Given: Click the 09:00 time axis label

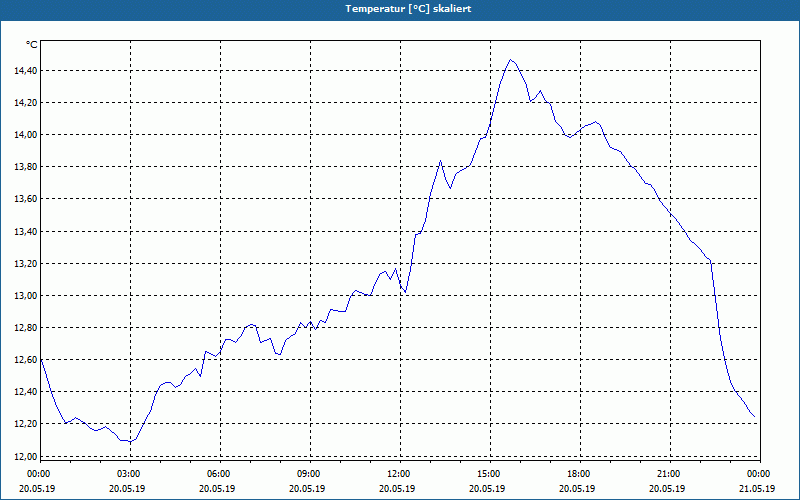Looking at the screenshot, I should 310,474.
